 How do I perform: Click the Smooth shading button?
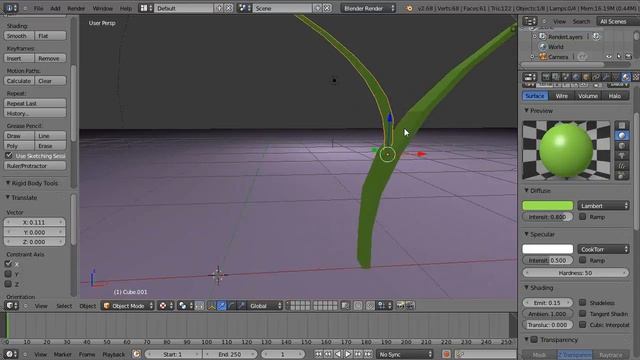(x=19, y=36)
